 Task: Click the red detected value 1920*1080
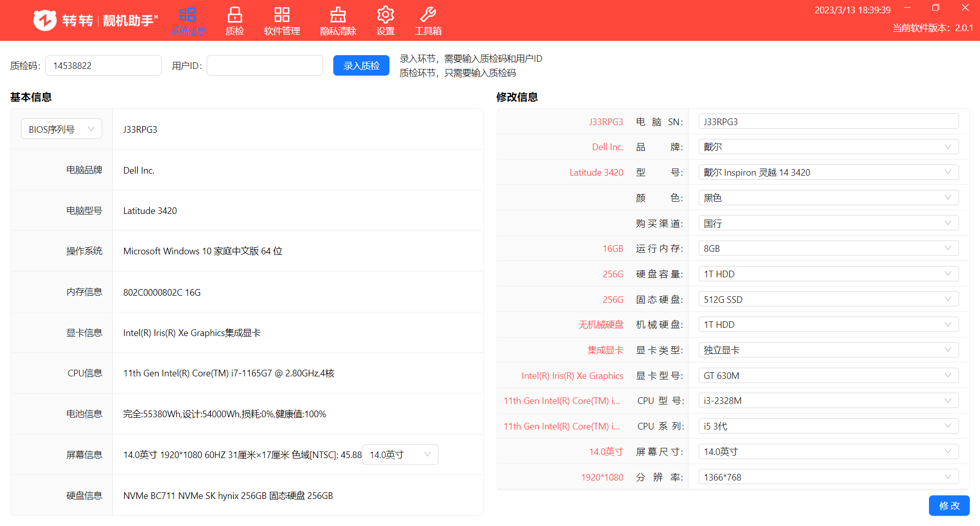click(602, 477)
